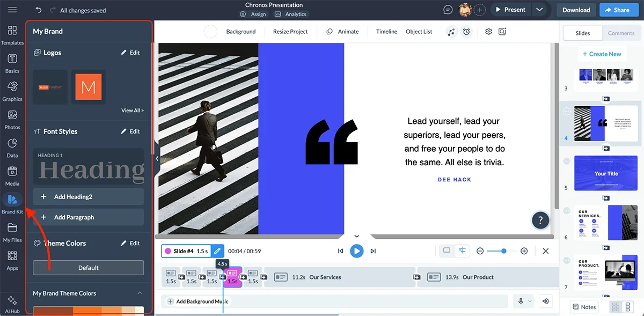Open the comments speech bubble icon
The width and height of the screenshot is (644, 316).
click(448, 10)
